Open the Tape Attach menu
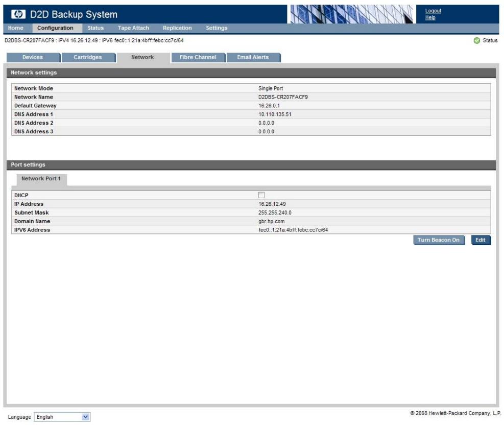504x426 pixels. point(133,28)
